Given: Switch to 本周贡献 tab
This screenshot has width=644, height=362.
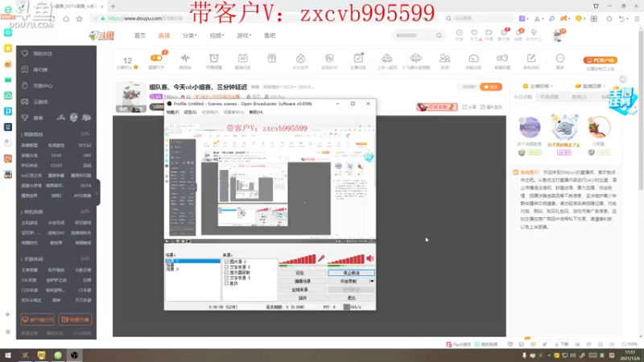Looking at the screenshot, I should [550, 97].
